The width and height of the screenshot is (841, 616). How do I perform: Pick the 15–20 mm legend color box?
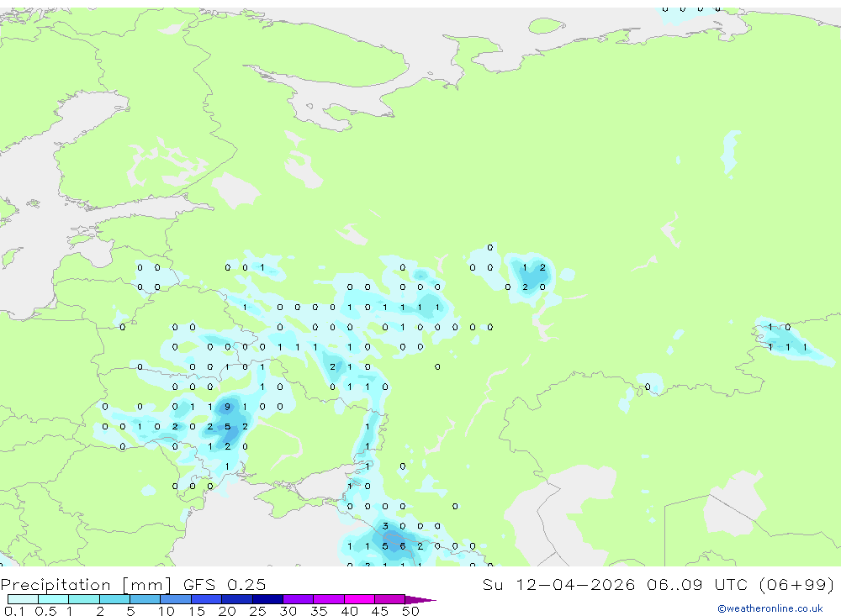(207, 599)
